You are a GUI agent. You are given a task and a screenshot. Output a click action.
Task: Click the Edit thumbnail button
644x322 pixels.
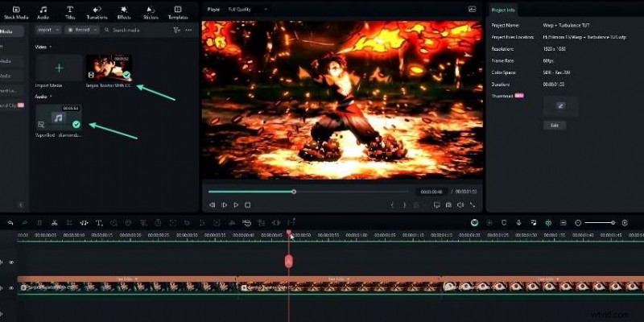pyautogui.click(x=554, y=126)
